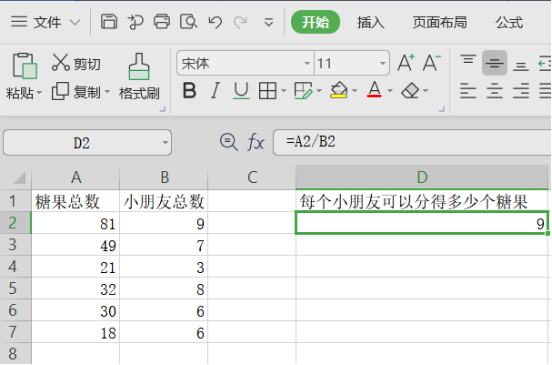This screenshot has width=552, height=365.
Task: Expand the clear eraser dropdown arrow
Action: [x=426, y=91]
